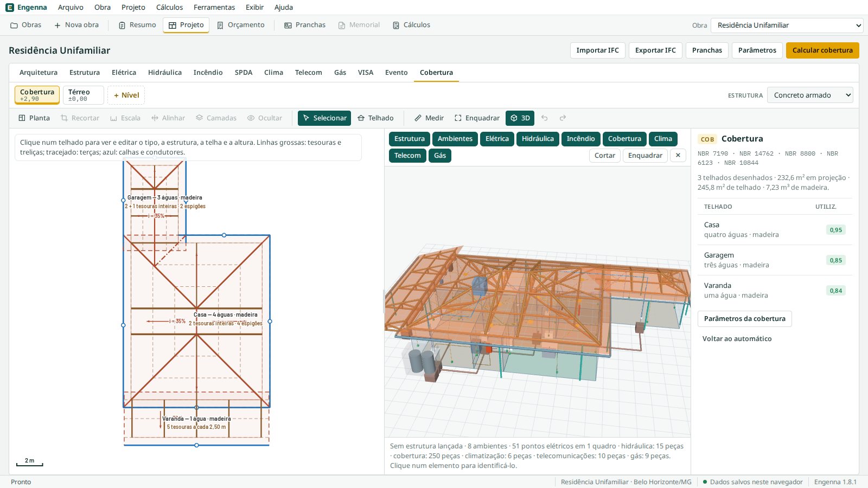This screenshot has width=868, height=488.
Task: Click the Ocultar eye tool
Action: tap(265, 118)
